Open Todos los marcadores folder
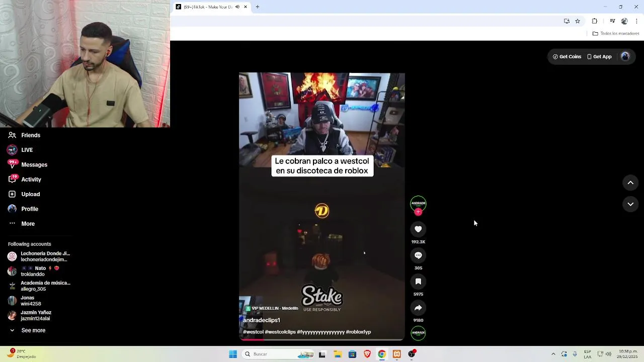 [616, 34]
